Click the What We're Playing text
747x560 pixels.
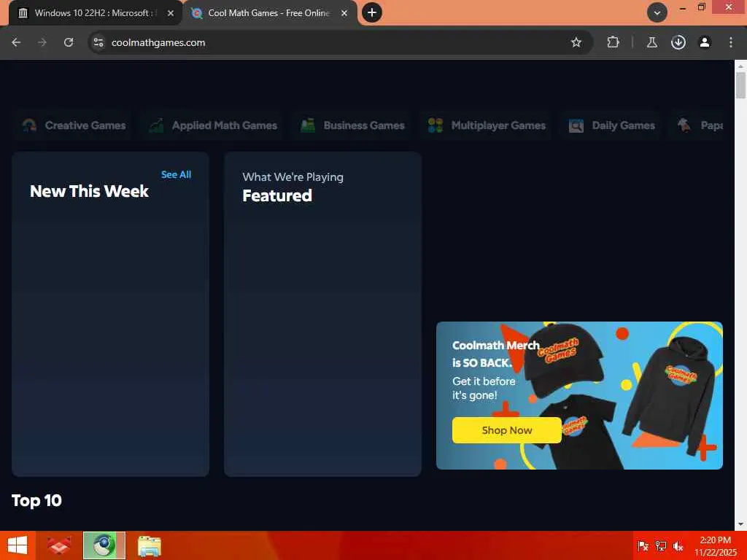(x=293, y=177)
